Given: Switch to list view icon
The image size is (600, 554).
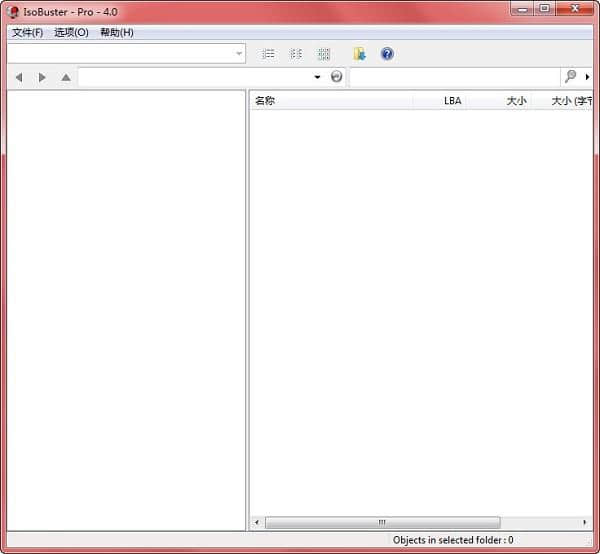Looking at the screenshot, I should [x=268, y=54].
